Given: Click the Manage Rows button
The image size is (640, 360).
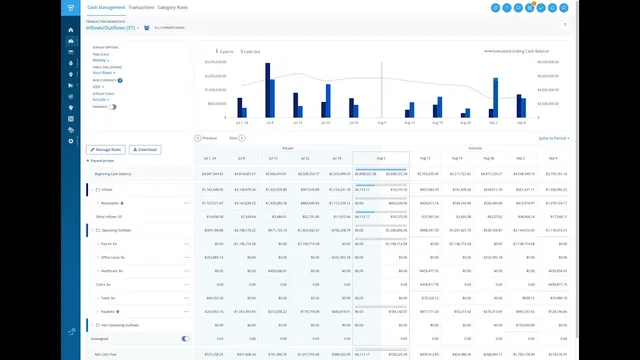Looking at the screenshot, I should (x=106, y=150).
